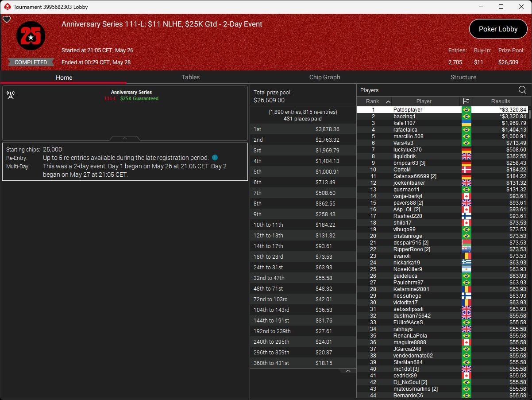Select player ompcar63 [3]
This screenshot has height=400, width=532.
point(443,163)
